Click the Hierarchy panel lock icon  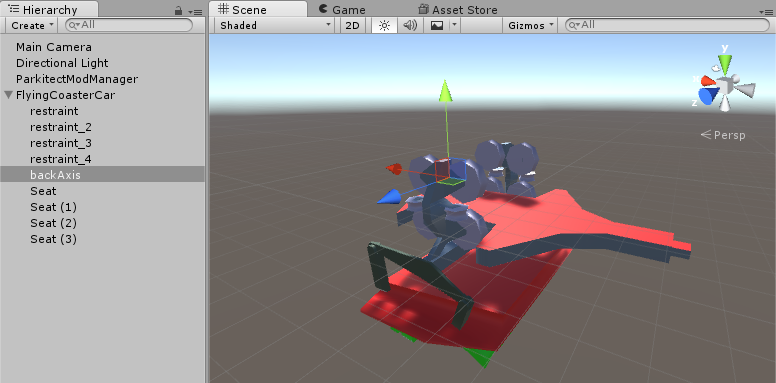(179, 10)
